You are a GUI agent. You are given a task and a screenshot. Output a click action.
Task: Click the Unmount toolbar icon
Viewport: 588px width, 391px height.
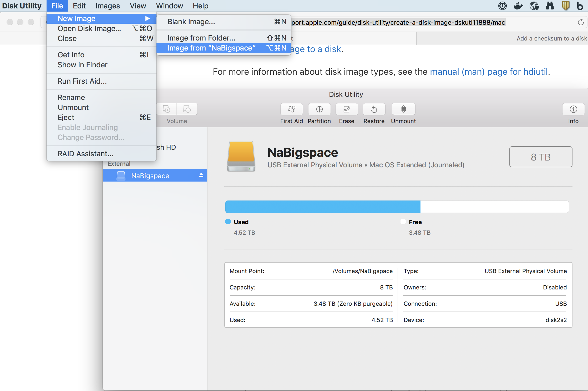click(403, 109)
